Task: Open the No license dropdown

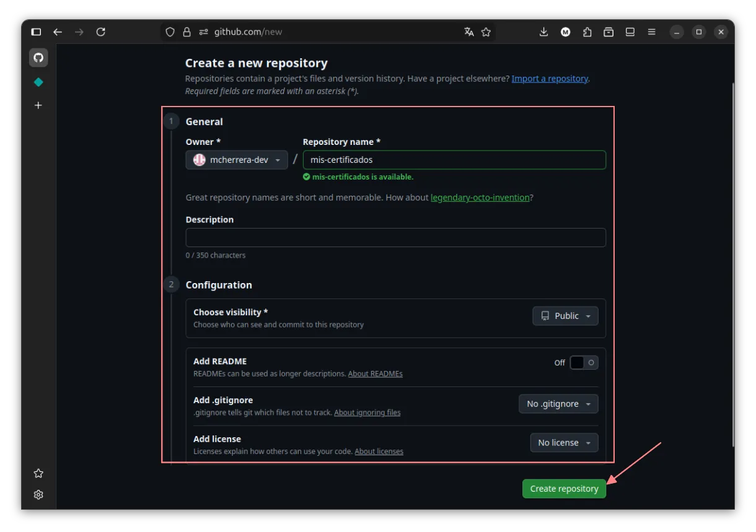Action: click(564, 443)
